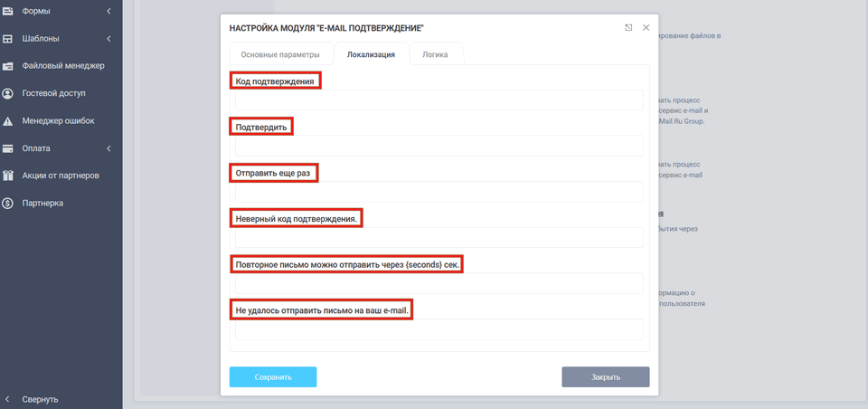Click the Код подтверждения input field

tap(439, 100)
